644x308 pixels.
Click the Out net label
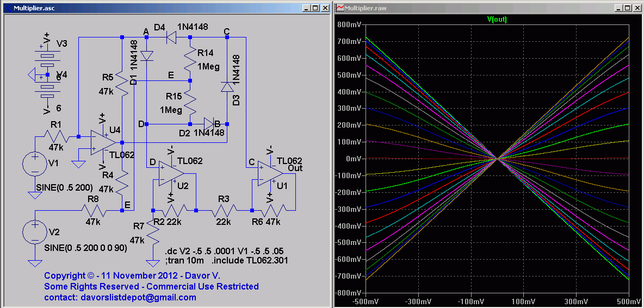[x=295, y=168]
